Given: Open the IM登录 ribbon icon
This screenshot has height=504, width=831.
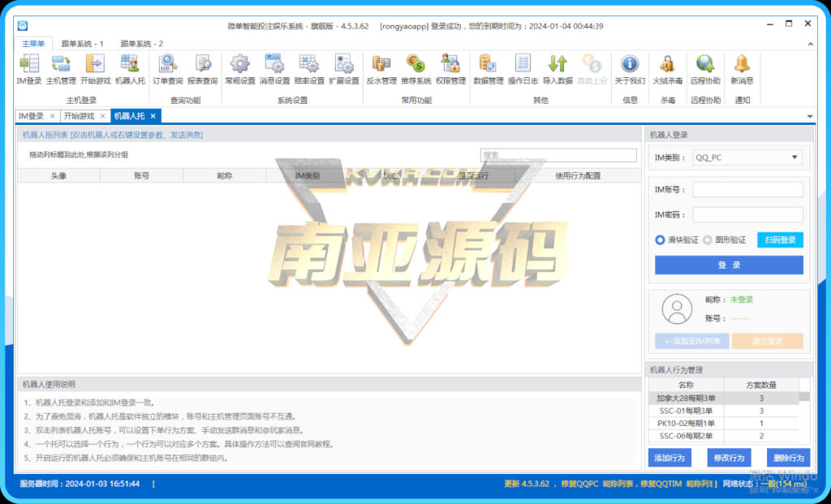Looking at the screenshot, I should 29,70.
